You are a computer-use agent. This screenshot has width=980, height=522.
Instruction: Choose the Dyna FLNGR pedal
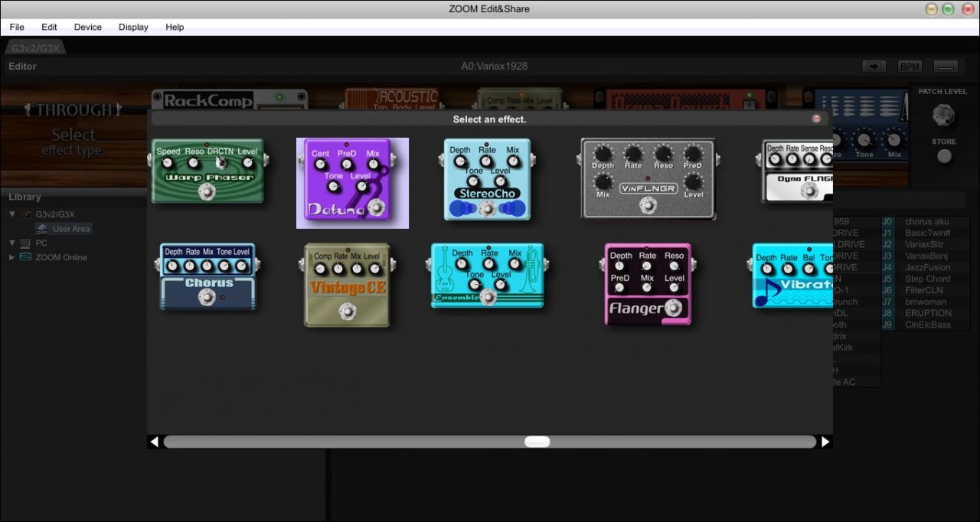coord(796,171)
